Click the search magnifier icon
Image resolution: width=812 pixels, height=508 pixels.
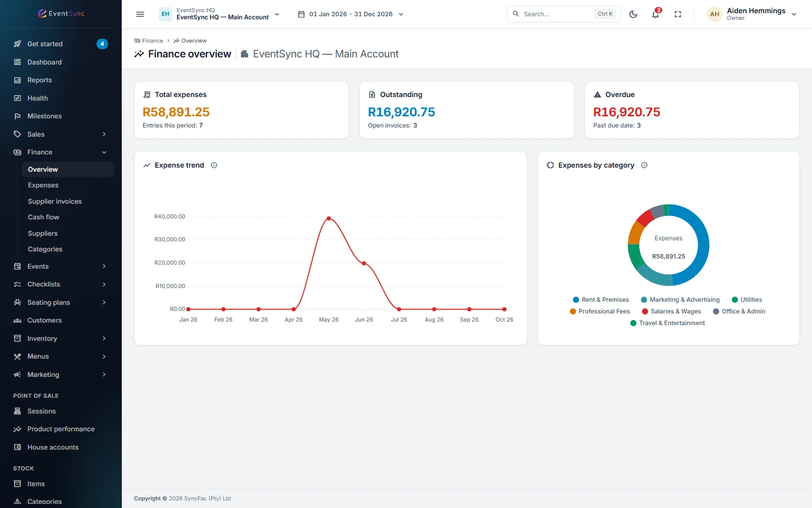pos(516,14)
